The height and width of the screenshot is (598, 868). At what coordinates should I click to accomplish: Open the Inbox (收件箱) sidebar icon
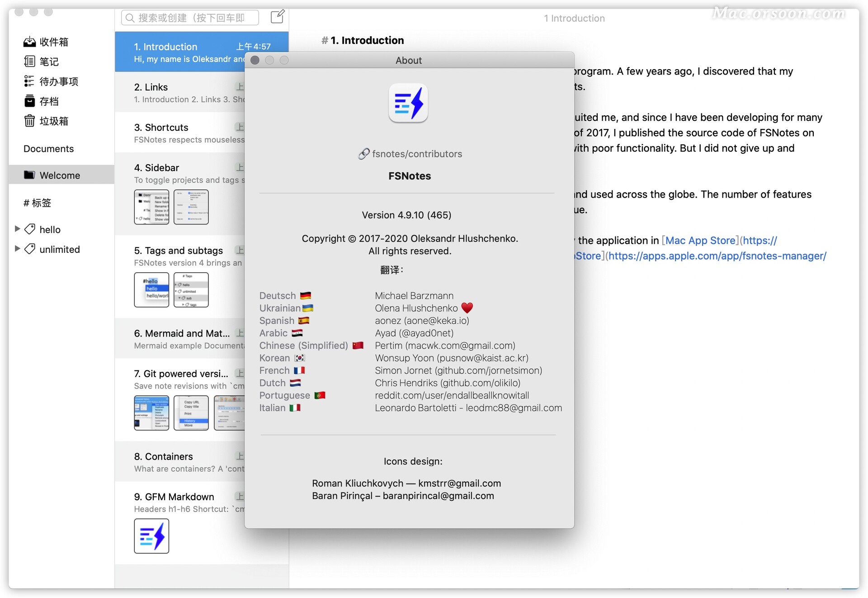click(29, 42)
